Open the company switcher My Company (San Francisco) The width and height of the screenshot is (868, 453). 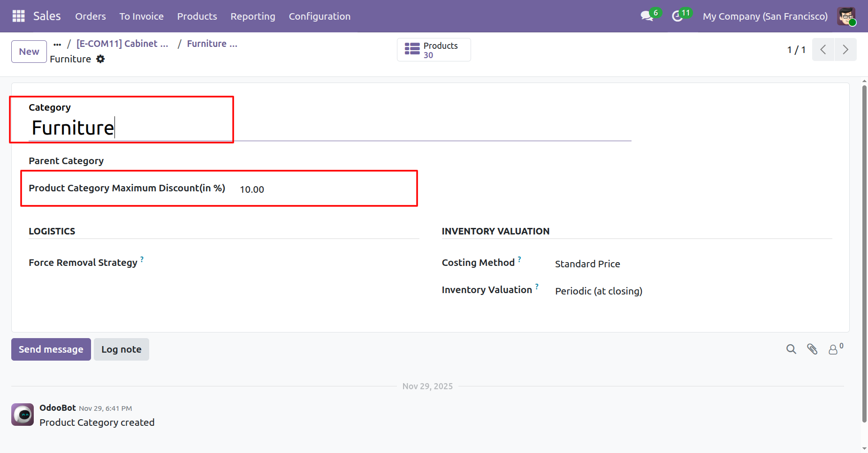tap(765, 16)
